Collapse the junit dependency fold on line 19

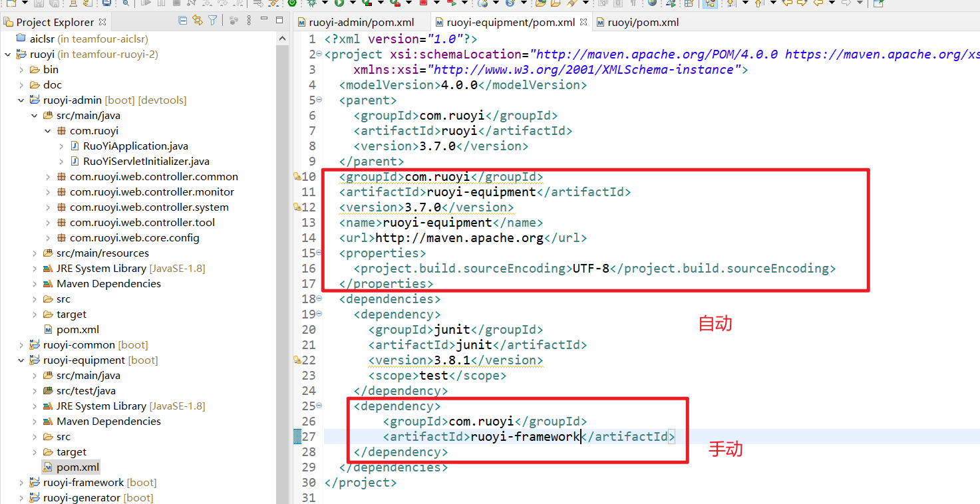click(x=319, y=314)
